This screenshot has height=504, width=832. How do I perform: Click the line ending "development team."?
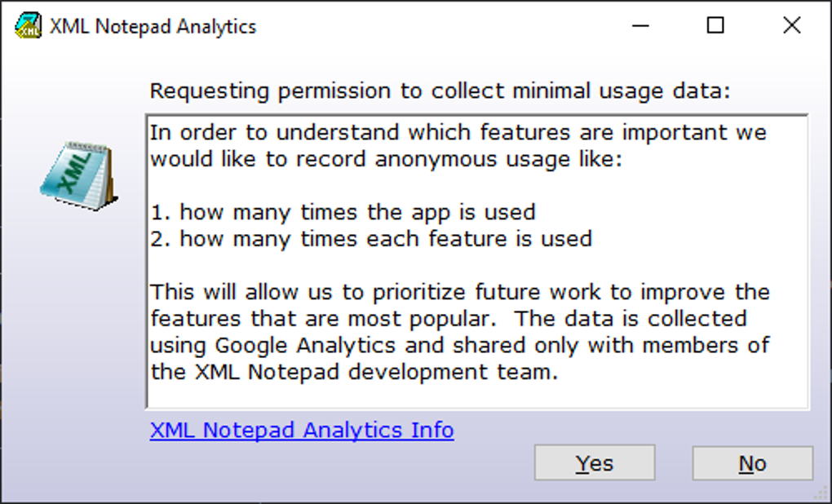click(352, 372)
